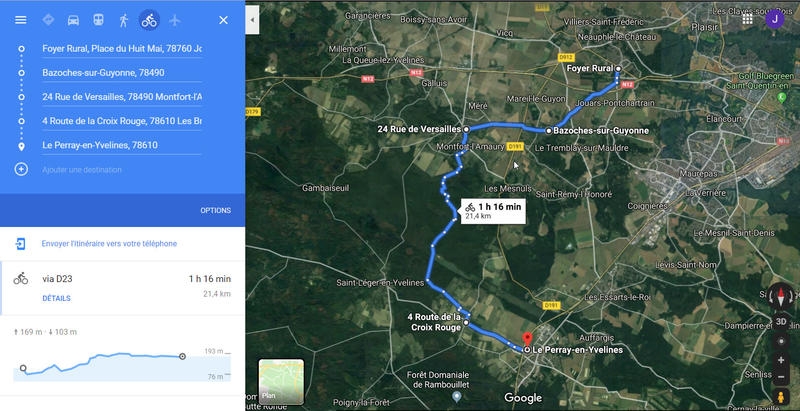Edit the Bazoches-sur-Guyonne waypoint field
Image resolution: width=800 pixels, height=411 pixels.
coord(121,73)
